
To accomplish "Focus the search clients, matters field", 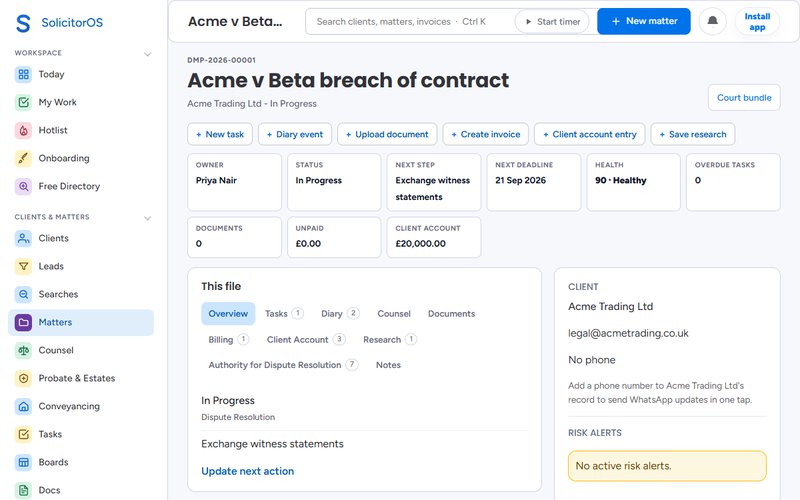I will click(411, 22).
